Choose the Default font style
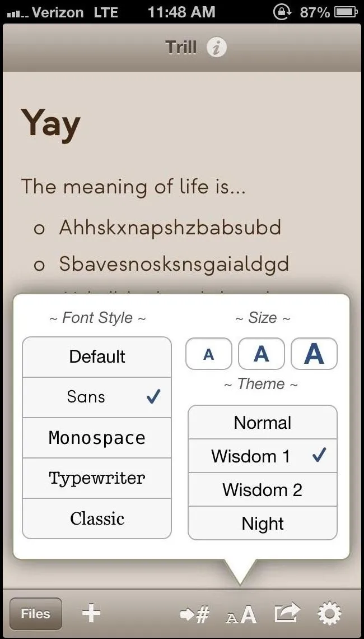The image size is (364, 639). point(97,357)
